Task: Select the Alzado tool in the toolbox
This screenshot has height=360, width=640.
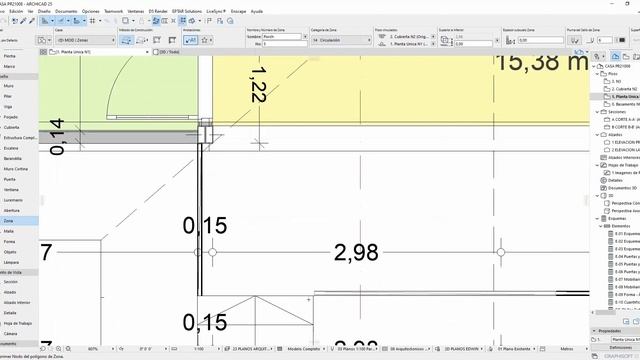Action: click(10, 292)
